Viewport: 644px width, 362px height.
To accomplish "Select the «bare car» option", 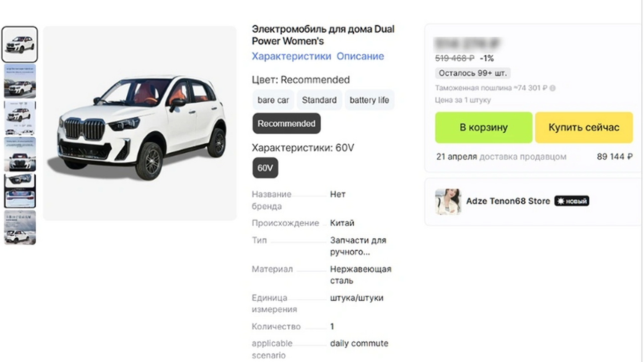I will click(273, 100).
